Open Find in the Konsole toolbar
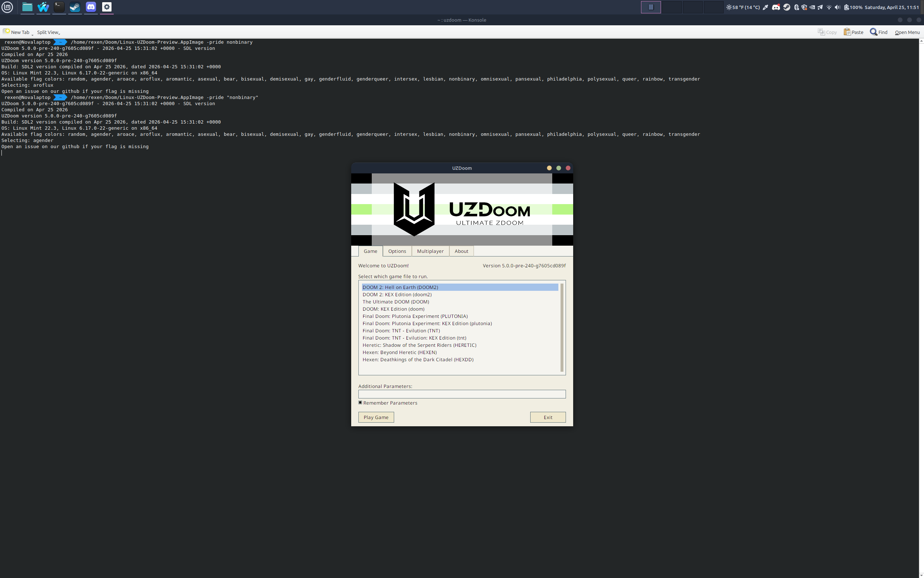Image resolution: width=924 pixels, height=578 pixels. pos(879,32)
